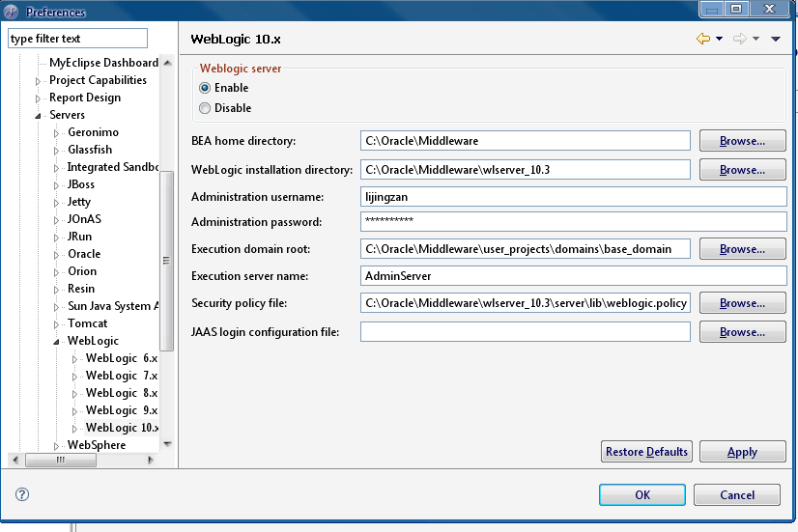Select WebLogic 7.x tree item
The width and height of the screenshot is (798, 532).
coord(122,376)
